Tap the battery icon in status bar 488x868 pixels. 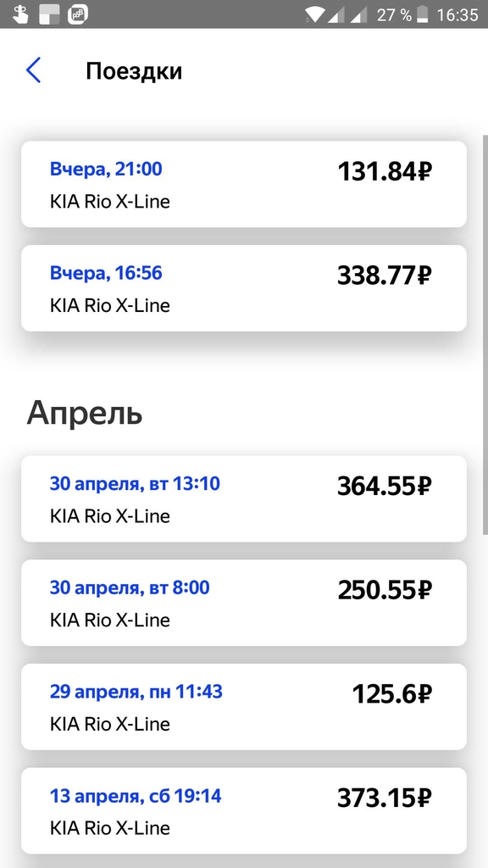tap(423, 14)
